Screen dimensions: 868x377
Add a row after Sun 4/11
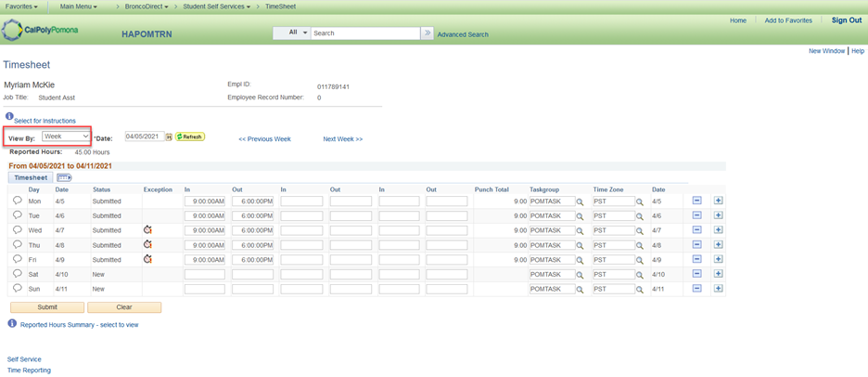pos(719,288)
